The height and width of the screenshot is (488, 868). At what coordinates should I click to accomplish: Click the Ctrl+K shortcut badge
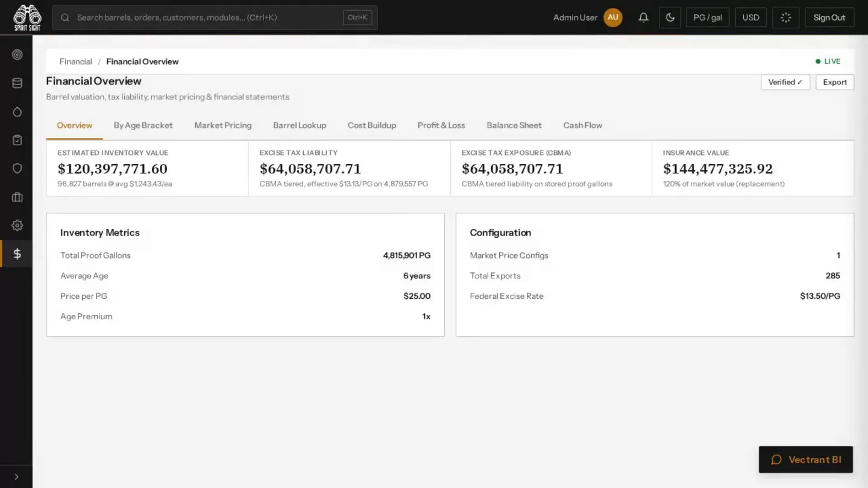click(357, 17)
